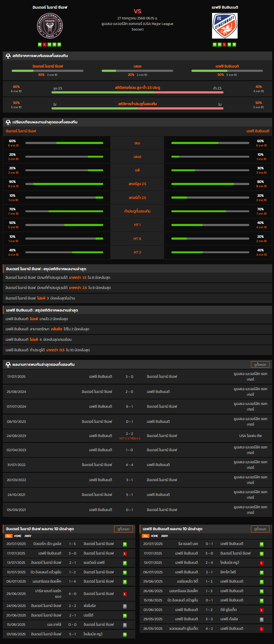The width and height of the screenshot is (274, 644).
Task: Click the soccer ball icon beside ผลงานการพบกันล่าสุดของทั้งสองทีม
Action: tap(8, 365)
